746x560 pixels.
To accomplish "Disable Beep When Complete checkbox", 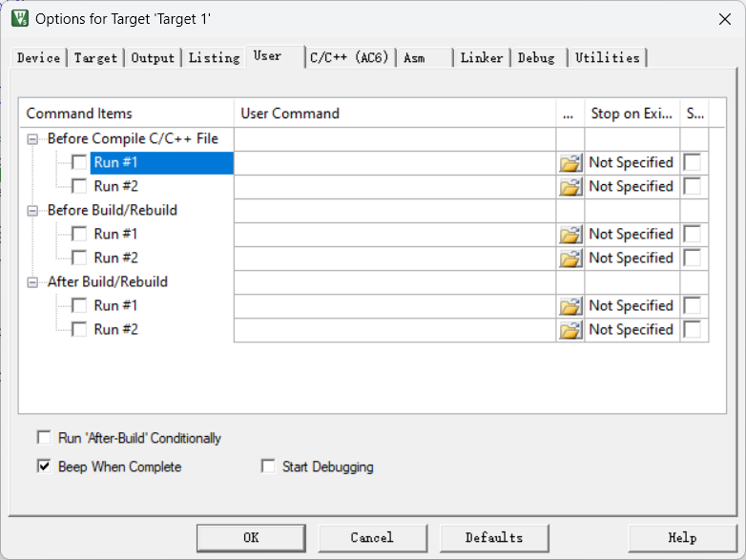I will pos(44,467).
